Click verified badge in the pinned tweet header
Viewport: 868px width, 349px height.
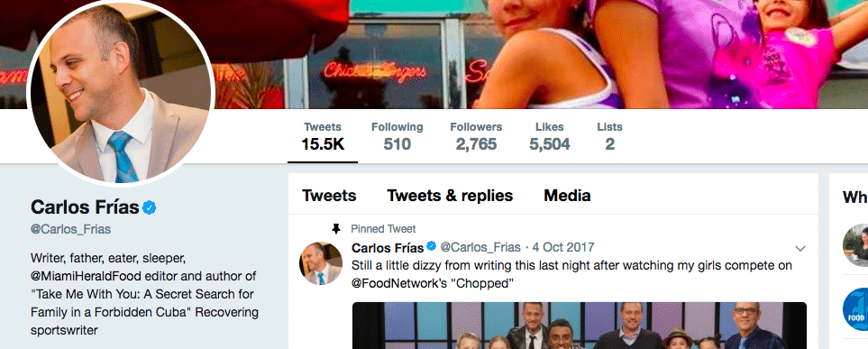[x=431, y=247]
